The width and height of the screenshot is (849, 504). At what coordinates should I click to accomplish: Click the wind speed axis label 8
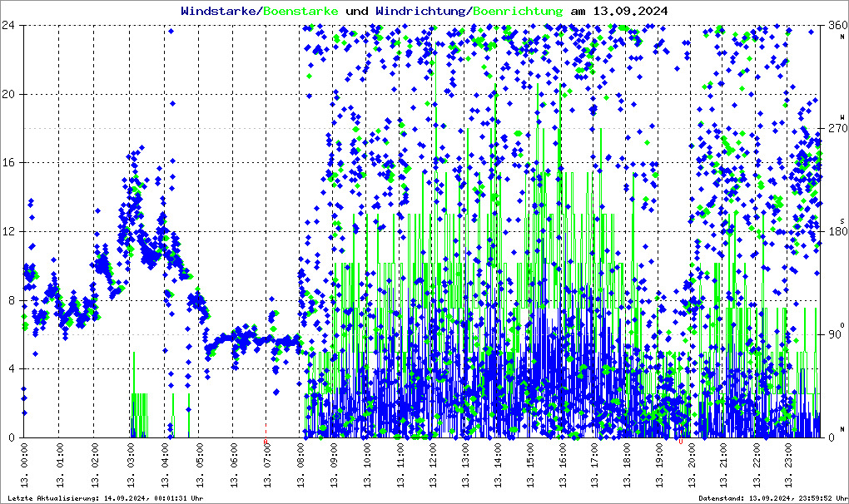coord(11,301)
